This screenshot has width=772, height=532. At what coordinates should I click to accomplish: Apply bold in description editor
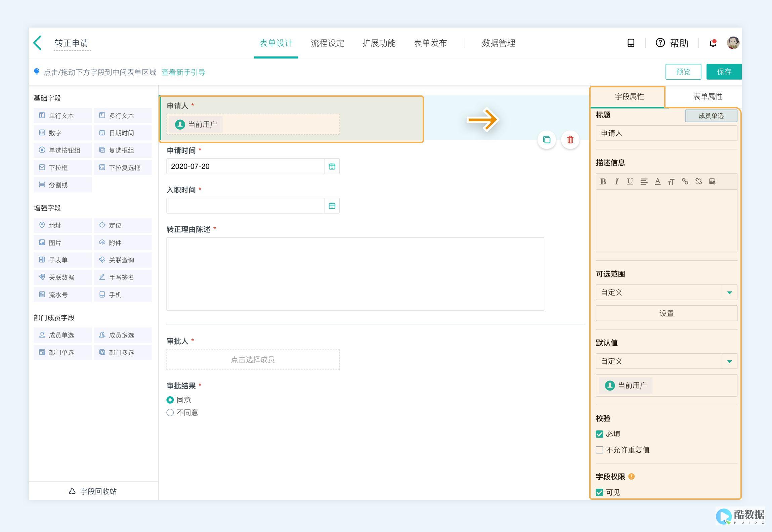tap(603, 182)
